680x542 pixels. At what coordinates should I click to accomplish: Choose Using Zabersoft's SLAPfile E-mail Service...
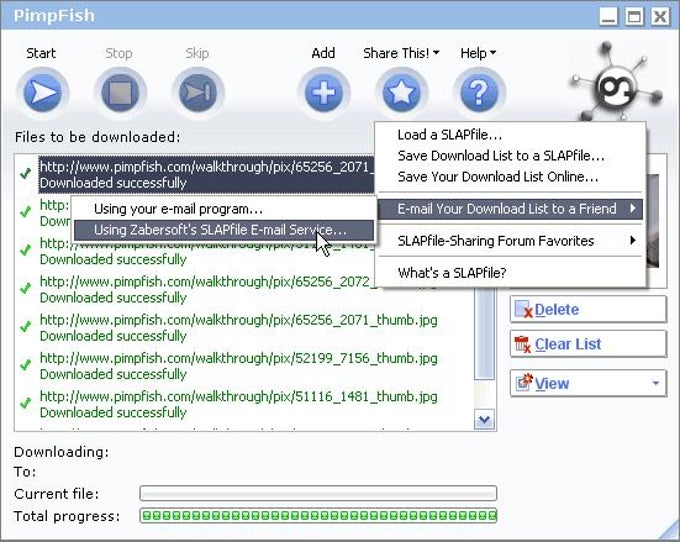click(x=224, y=230)
